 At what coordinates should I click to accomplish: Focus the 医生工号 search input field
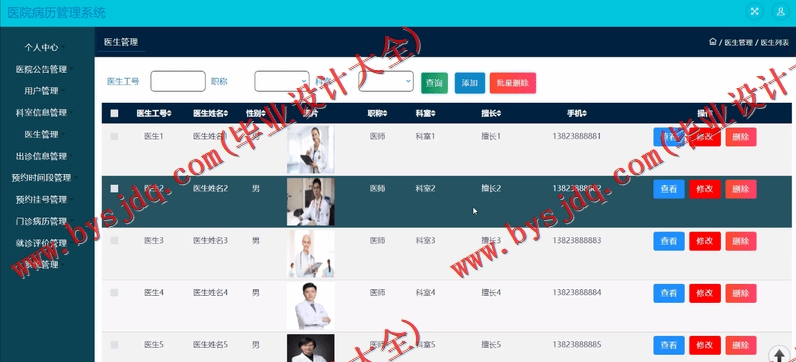point(178,81)
